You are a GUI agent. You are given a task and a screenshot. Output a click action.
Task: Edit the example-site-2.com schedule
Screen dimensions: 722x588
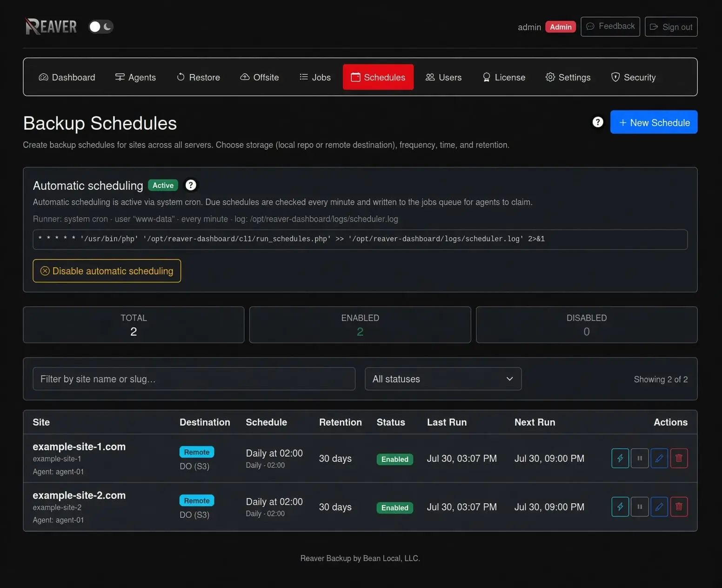pyautogui.click(x=659, y=507)
